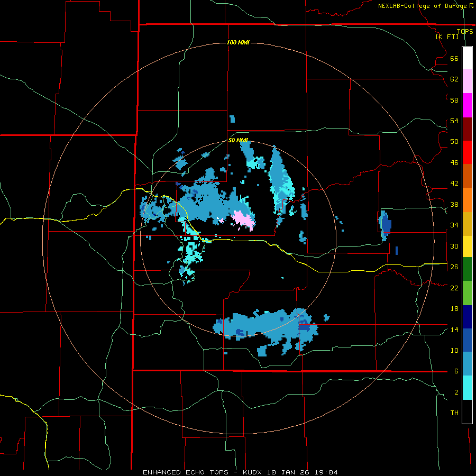Click the "TH" threshold label
The height and width of the screenshot is (476, 476).
coord(454,413)
